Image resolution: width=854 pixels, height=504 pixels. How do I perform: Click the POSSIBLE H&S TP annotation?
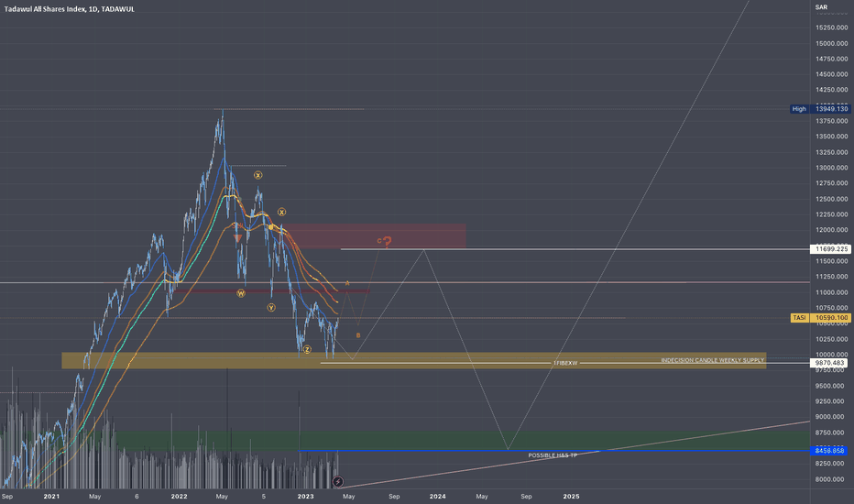(x=553, y=455)
